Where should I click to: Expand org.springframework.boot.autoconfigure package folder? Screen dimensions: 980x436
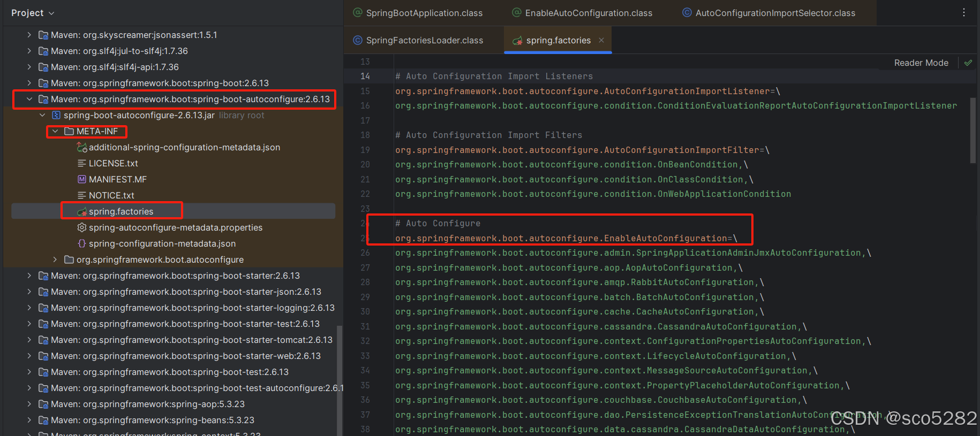(55, 259)
